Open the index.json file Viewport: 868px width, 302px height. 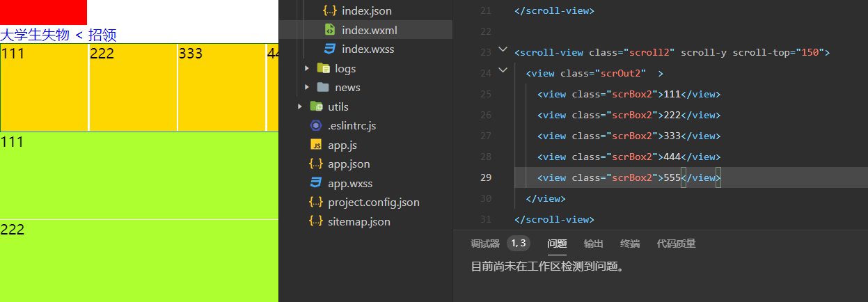366,11
